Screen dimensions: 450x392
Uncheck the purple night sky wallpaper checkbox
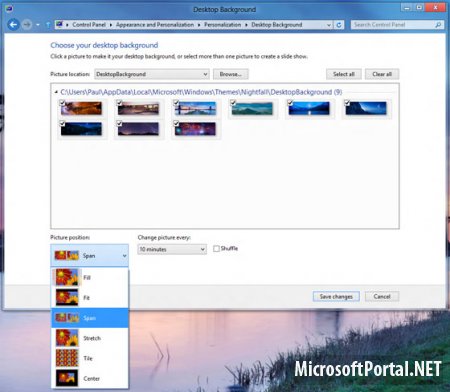(x=119, y=123)
